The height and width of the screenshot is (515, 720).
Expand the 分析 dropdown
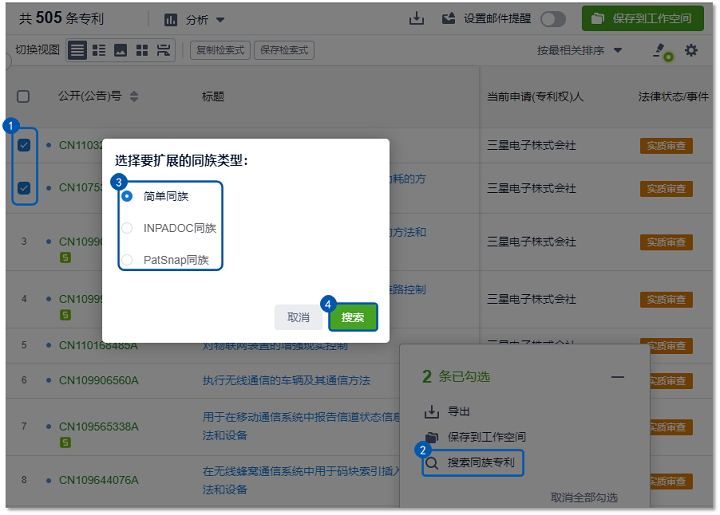pyautogui.click(x=194, y=19)
